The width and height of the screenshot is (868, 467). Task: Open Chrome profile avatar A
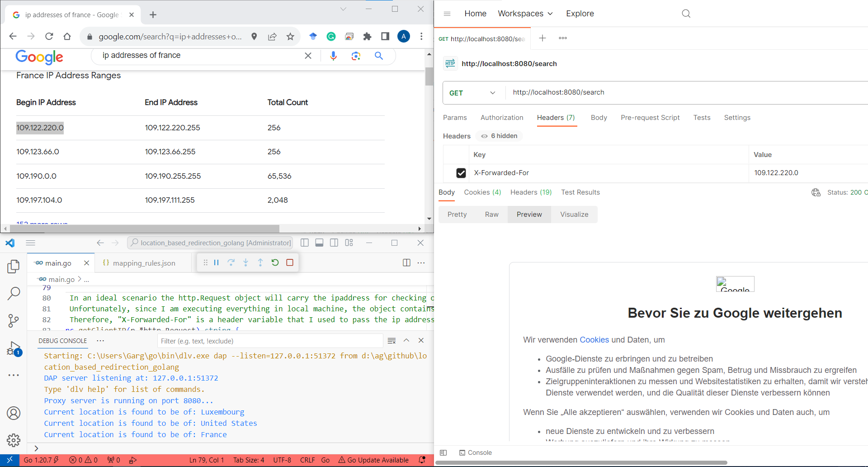pyautogui.click(x=404, y=36)
